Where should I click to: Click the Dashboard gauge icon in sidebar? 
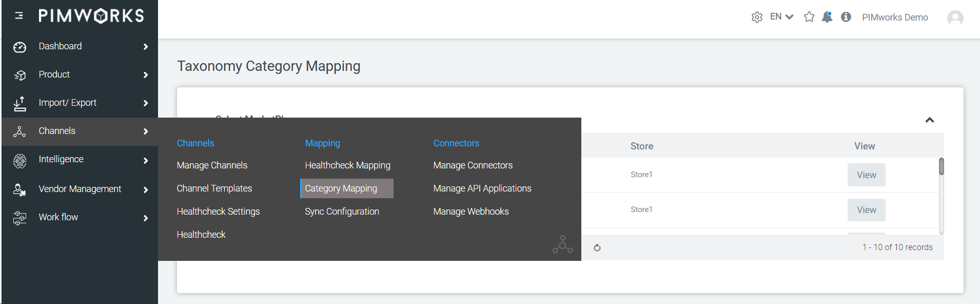coord(19,47)
